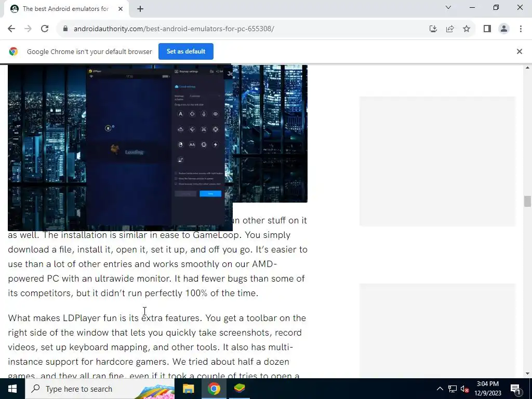
Task: Share this page icon
Action: (x=450, y=29)
